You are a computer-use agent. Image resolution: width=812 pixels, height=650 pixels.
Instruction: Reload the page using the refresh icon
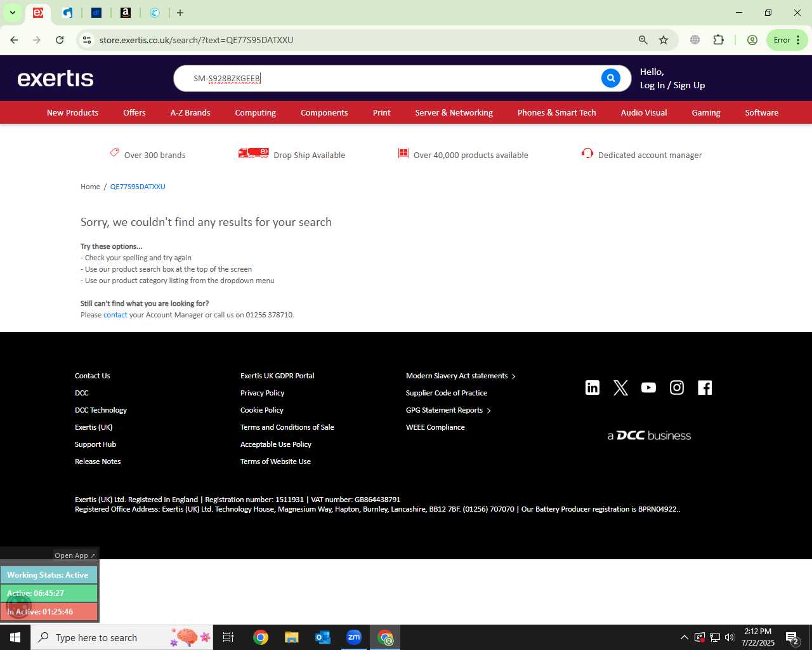pyautogui.click(x=60, y=40)
